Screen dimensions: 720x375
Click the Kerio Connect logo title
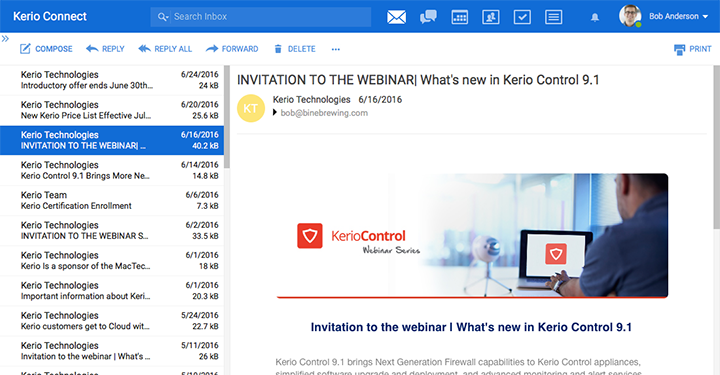(50, 17)
